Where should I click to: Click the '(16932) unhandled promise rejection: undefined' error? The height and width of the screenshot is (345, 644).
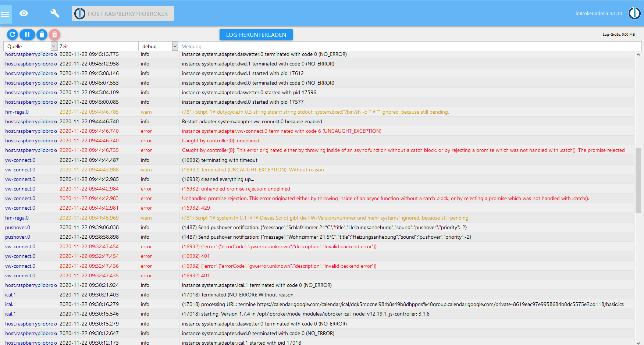(x=236, y=189)
